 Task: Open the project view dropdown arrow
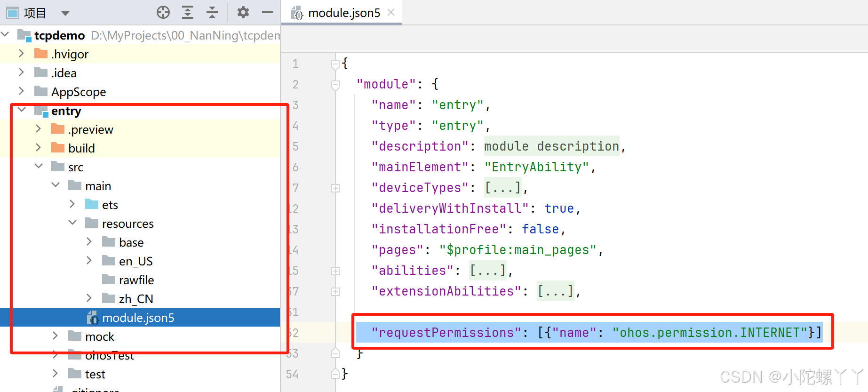tap(65, 13)
